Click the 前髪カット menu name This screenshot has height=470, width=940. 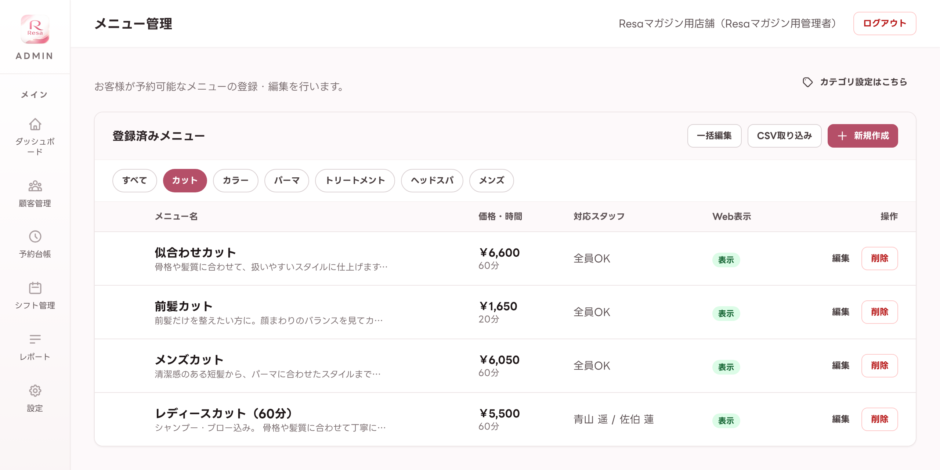tap(183, 306)
